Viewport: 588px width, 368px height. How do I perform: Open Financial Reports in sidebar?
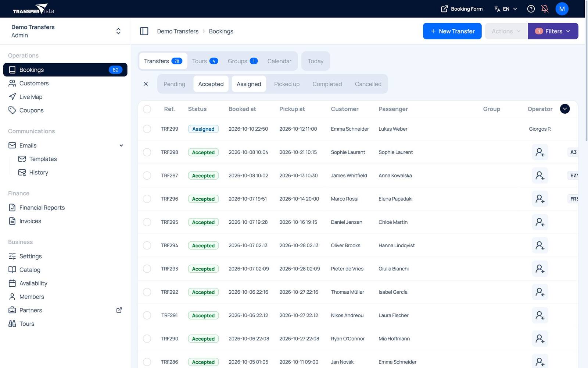coord(65,208)
